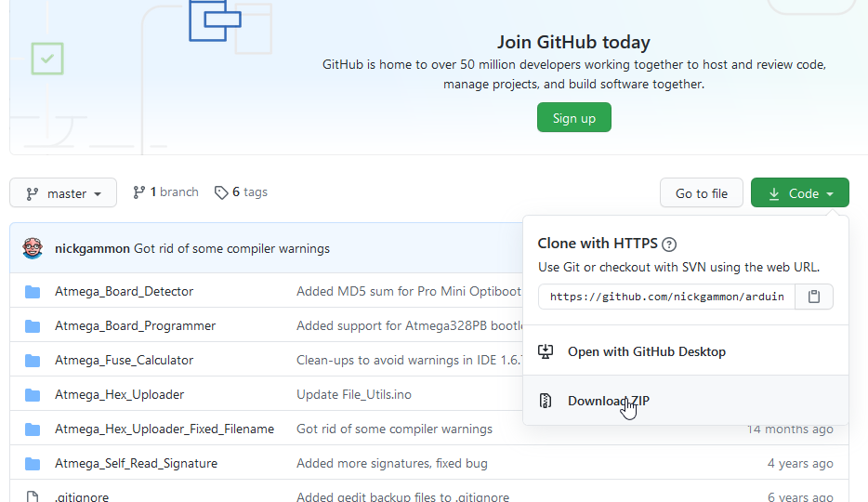Click the green Sign up button
The image size is (868, 502).
point(574,117)
